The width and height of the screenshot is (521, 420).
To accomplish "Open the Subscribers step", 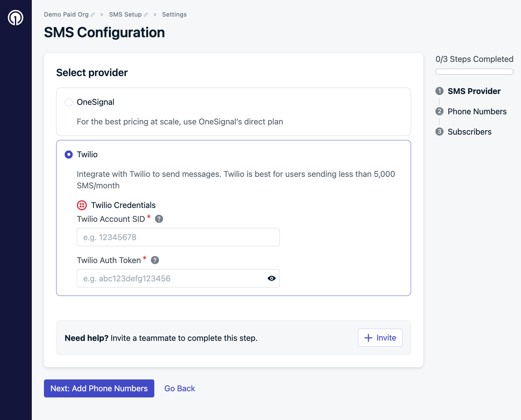I will pyautogui.click(x=470, y=132).
